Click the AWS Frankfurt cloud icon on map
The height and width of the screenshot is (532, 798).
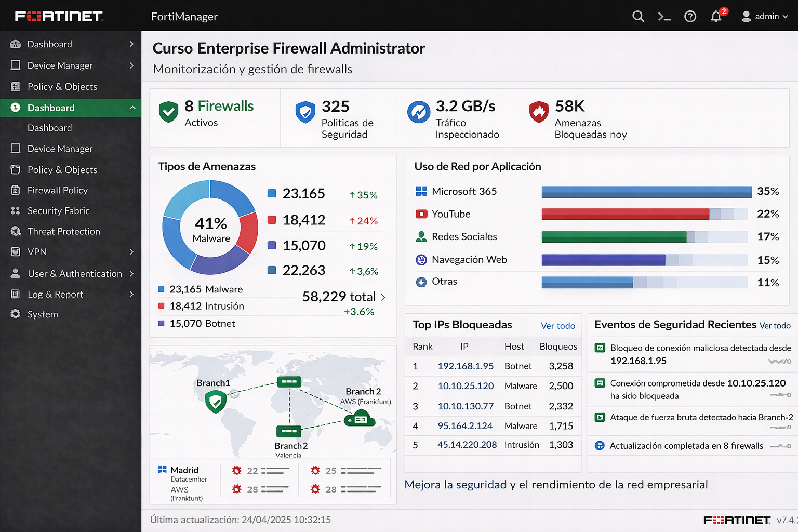[360, 419]
